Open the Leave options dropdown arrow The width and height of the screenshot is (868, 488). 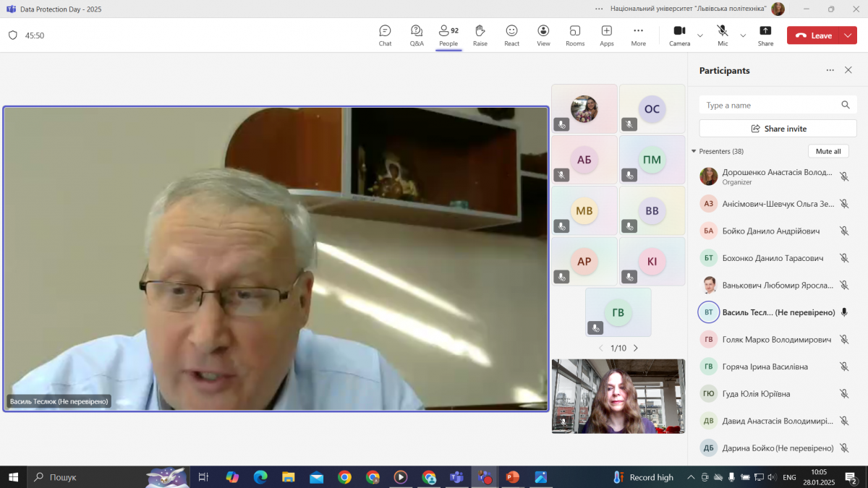pyautogui.click(x=848, y=35)
